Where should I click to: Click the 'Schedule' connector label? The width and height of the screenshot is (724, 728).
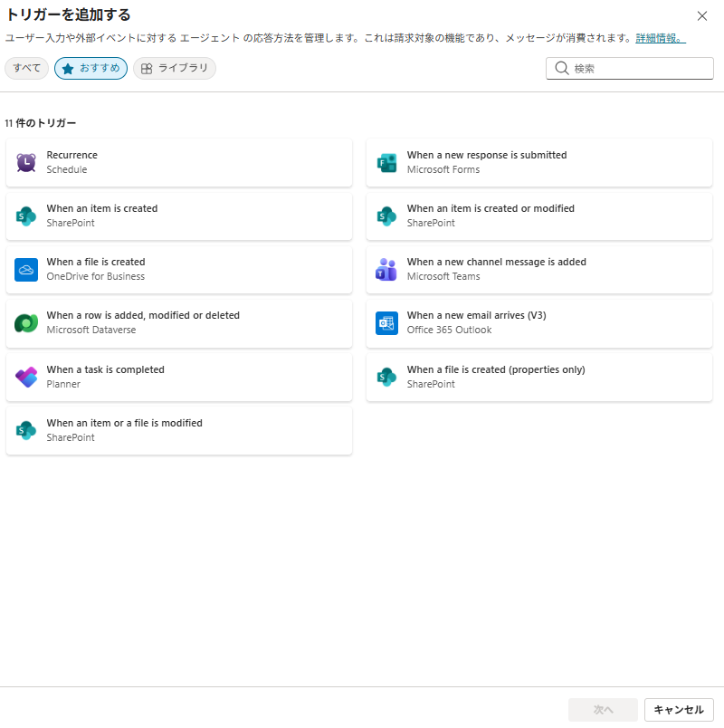pos(67,169)
